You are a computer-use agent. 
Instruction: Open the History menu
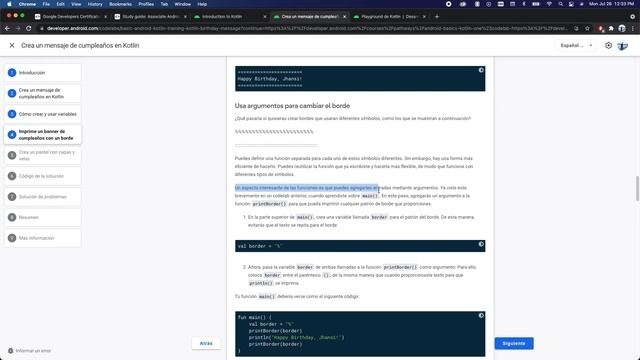[x=95, y=4]
